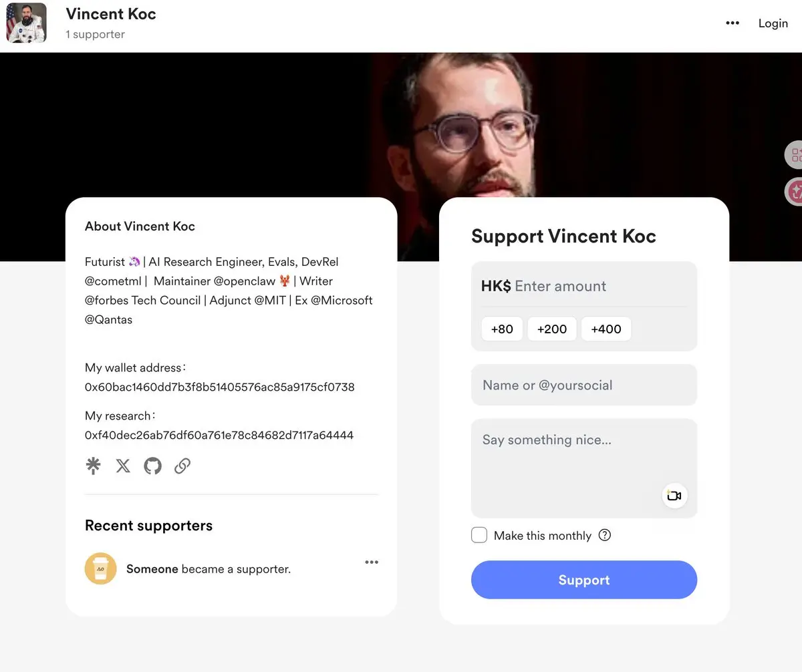Screen dimensions: 802x672
Task: Select the +400 amount preset
Action: coord(606,329)
